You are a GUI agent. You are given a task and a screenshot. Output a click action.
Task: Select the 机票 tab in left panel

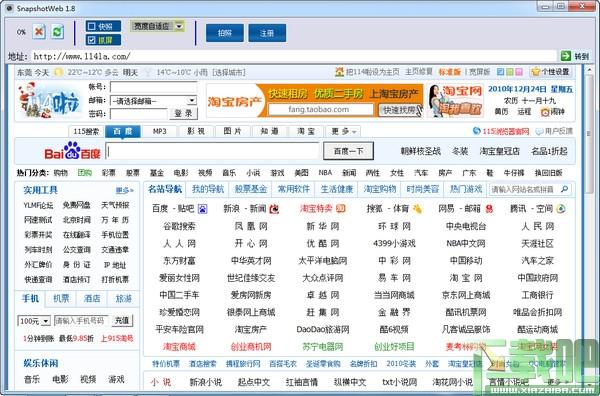pos(61,298)
